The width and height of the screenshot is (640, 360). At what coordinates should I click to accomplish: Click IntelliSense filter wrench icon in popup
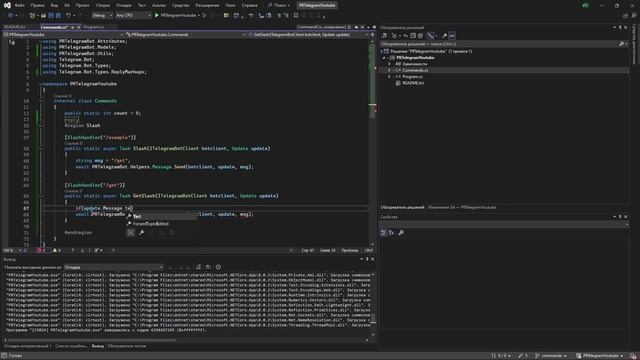click(141, 233)
